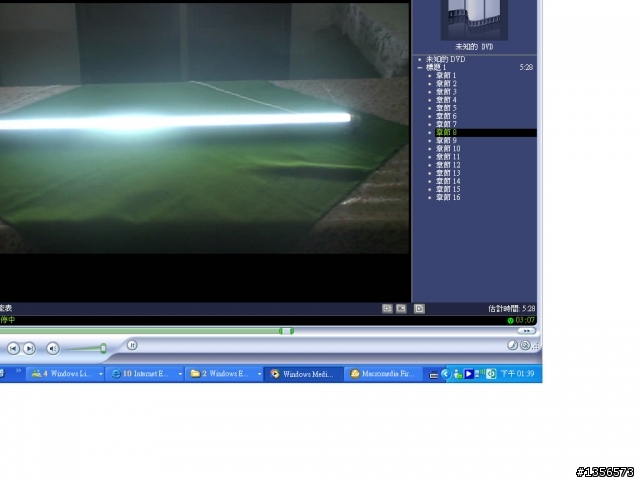
Task: Play chapter 章節 5
Action: [446, 108]
